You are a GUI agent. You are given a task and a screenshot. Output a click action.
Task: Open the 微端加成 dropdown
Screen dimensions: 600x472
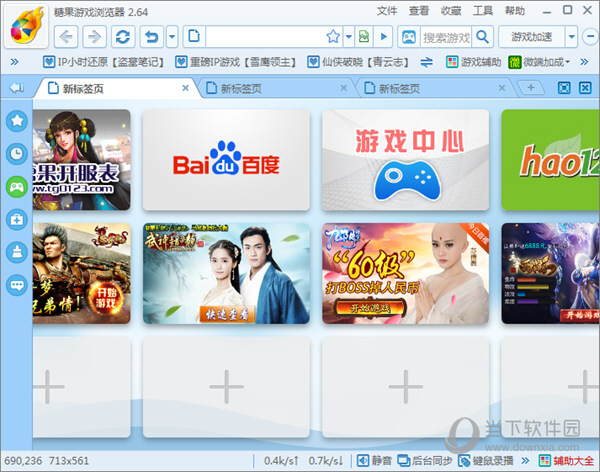pyautogui.click(x=539, y=62)
